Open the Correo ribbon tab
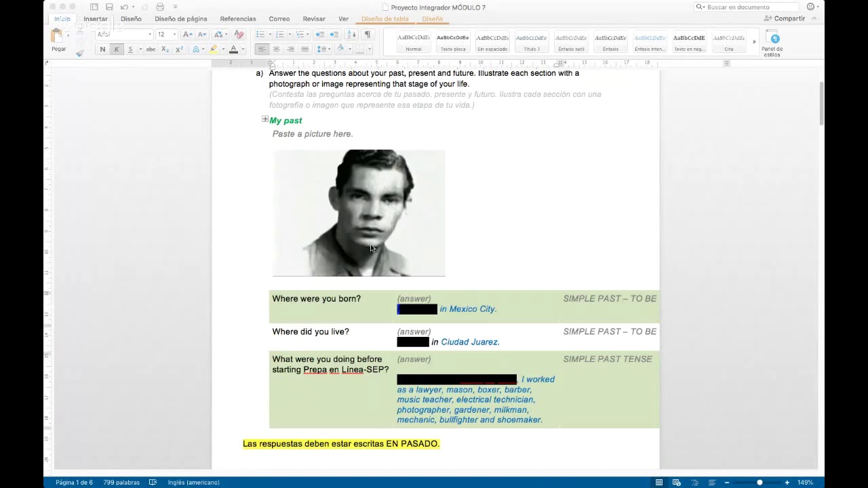This screenshot has width=868, height=488. tap(279, 19)
